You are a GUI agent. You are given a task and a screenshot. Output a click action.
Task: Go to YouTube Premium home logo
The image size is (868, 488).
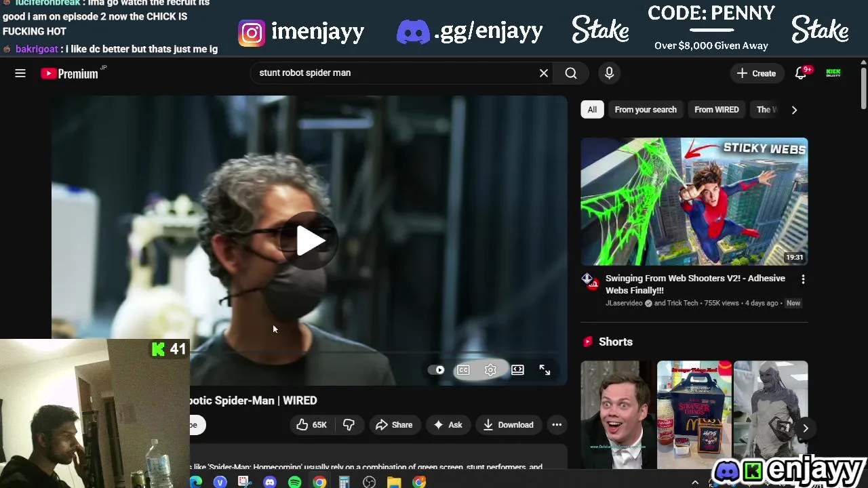pyautogui.click(x=70, y=73)
